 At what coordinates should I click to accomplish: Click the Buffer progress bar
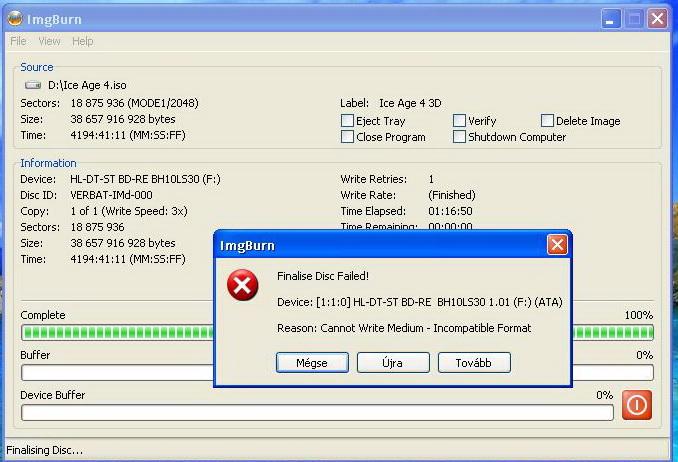tap(337, 372)
